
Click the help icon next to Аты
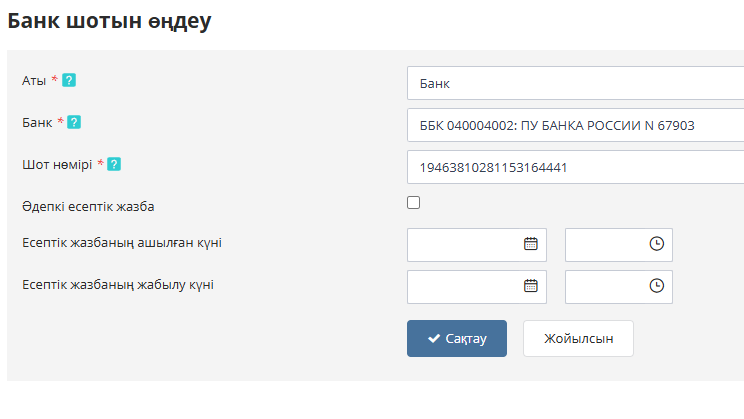[x=69, y=80]
